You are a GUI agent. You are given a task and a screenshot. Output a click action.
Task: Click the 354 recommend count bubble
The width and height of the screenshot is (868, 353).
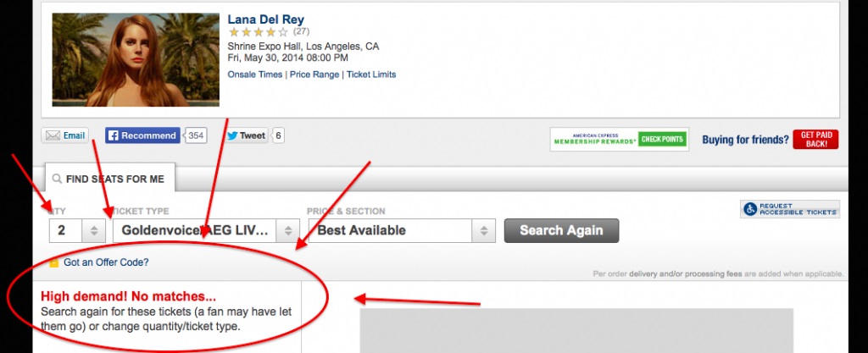196,135
